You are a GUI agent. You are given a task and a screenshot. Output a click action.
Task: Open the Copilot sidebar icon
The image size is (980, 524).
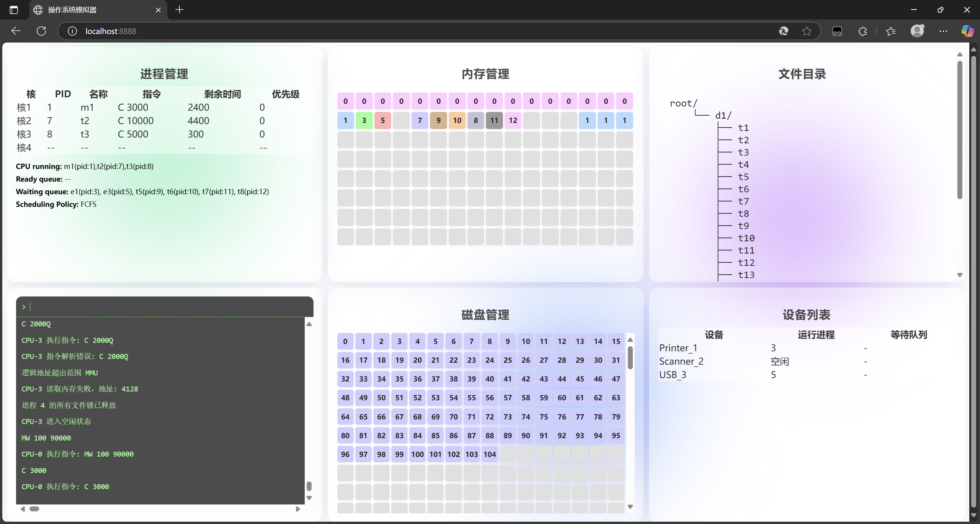pyautogui.click(x=967, y=31)
